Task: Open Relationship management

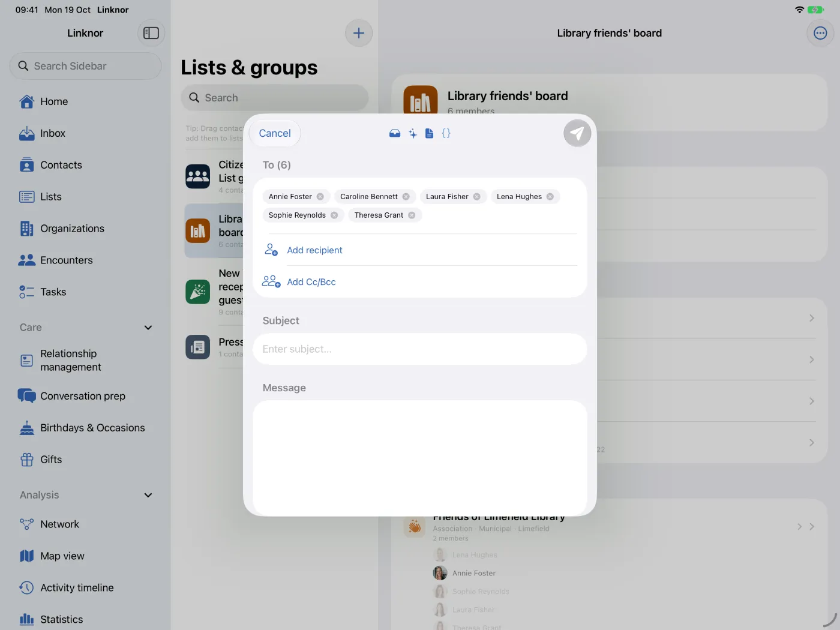Action: 85,361
